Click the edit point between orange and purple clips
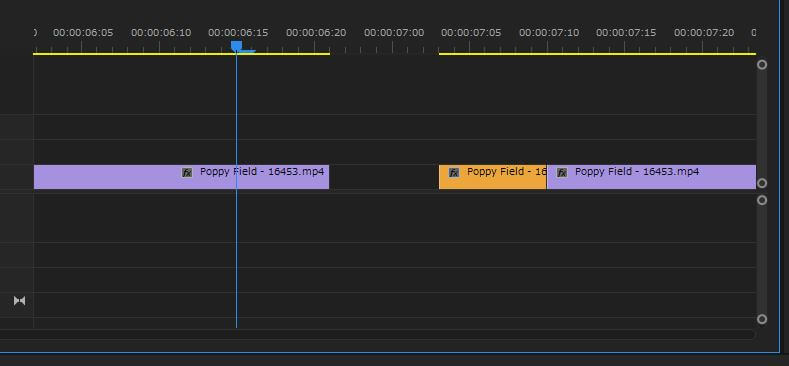Screen dimensions: 789x366 pyautogui.click(x=546, y=177)
